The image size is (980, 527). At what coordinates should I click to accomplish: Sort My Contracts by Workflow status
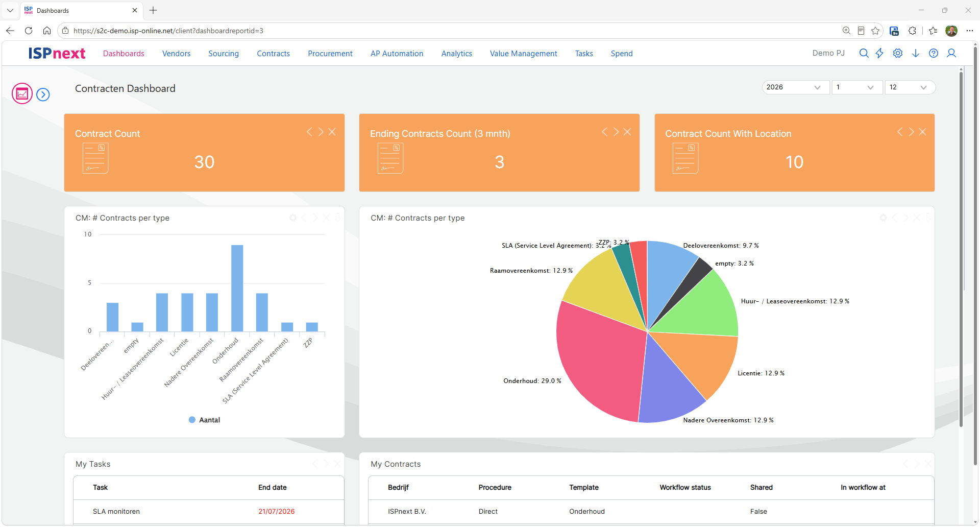pyautogui.click(x=685, y=487)
